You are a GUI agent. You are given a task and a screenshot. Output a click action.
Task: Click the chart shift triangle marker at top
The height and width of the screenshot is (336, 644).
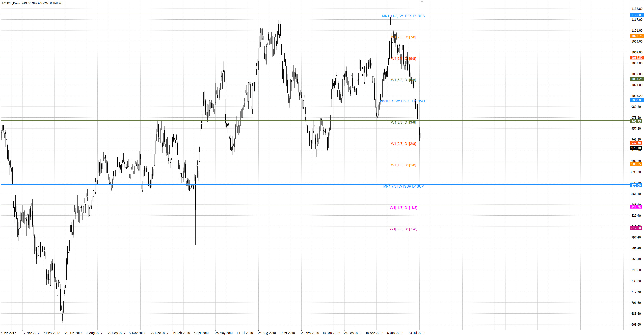point(422,2)
